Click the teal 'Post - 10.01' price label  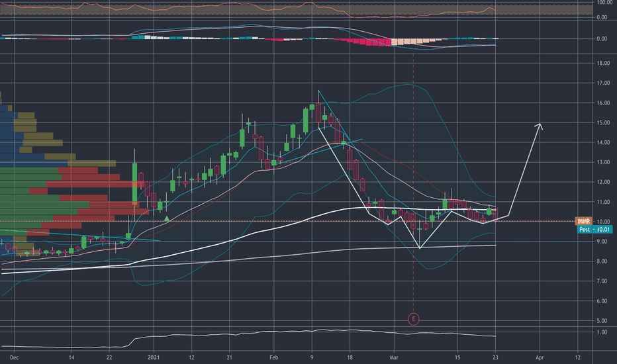[595, 230]
